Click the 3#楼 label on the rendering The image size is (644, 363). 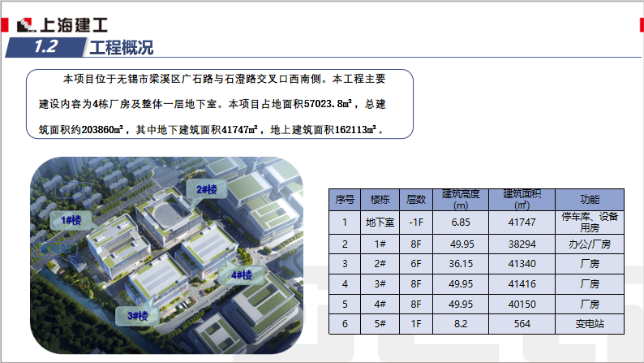(135, 315)
